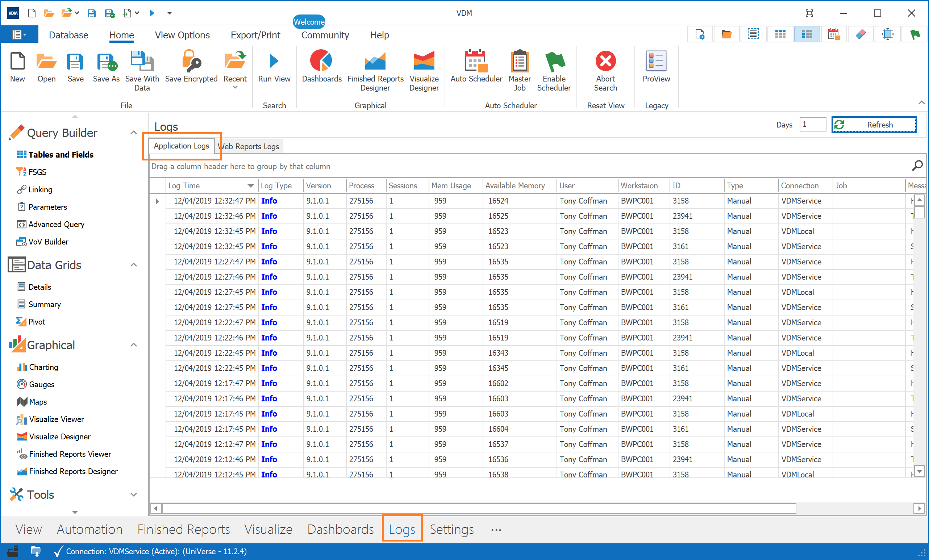Click the green flag icon in top-right toolbar
929x560 pixels.
tap(915, 35)
